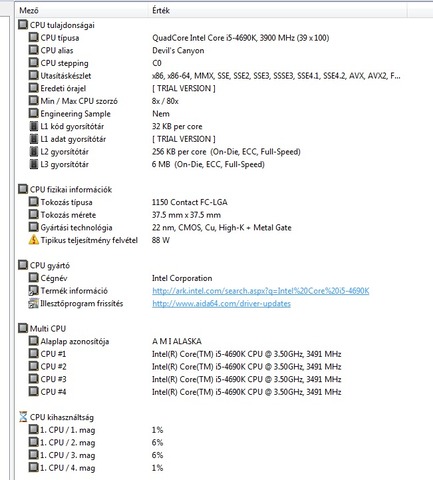This screenshot has width=433, height=480.
Task: Click the icon beside CPU #4
Action: coord(33,391)
